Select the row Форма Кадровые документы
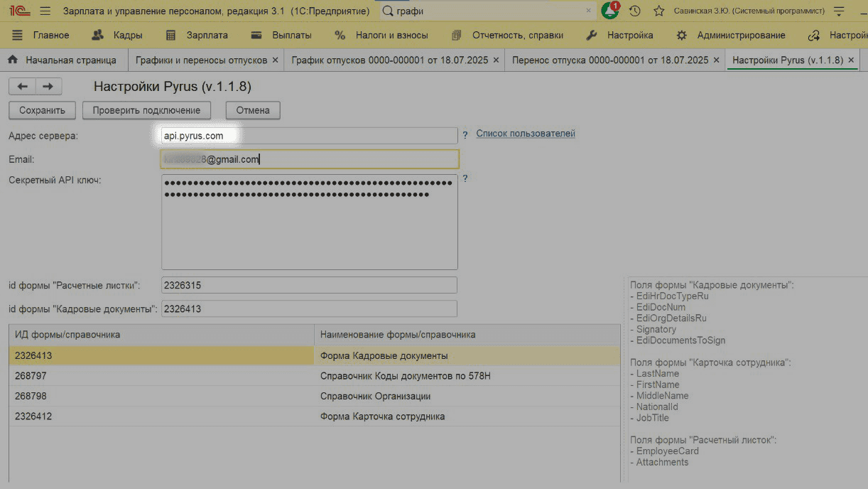 [467, 355]
